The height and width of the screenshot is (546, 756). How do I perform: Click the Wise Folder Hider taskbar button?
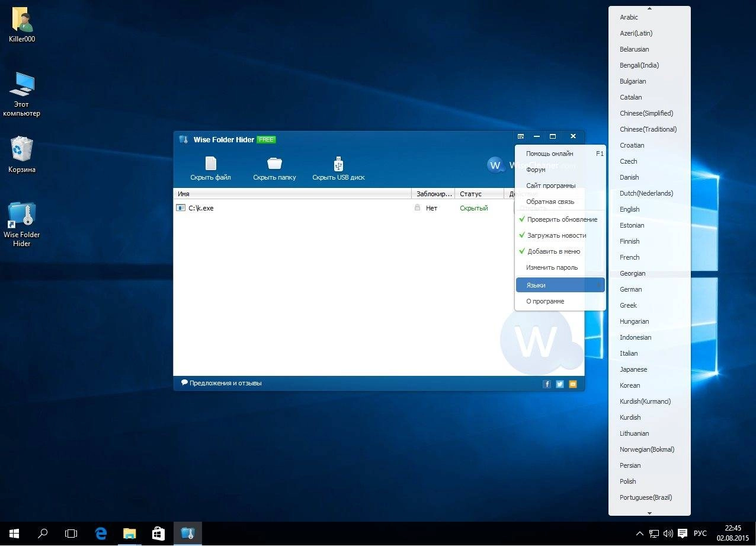click(187, 534)
